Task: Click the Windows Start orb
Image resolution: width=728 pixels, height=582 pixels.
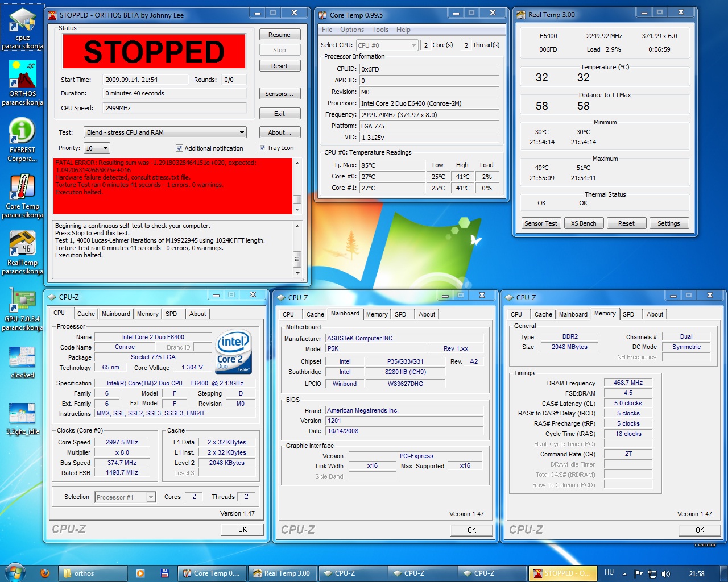Action: 15,573
